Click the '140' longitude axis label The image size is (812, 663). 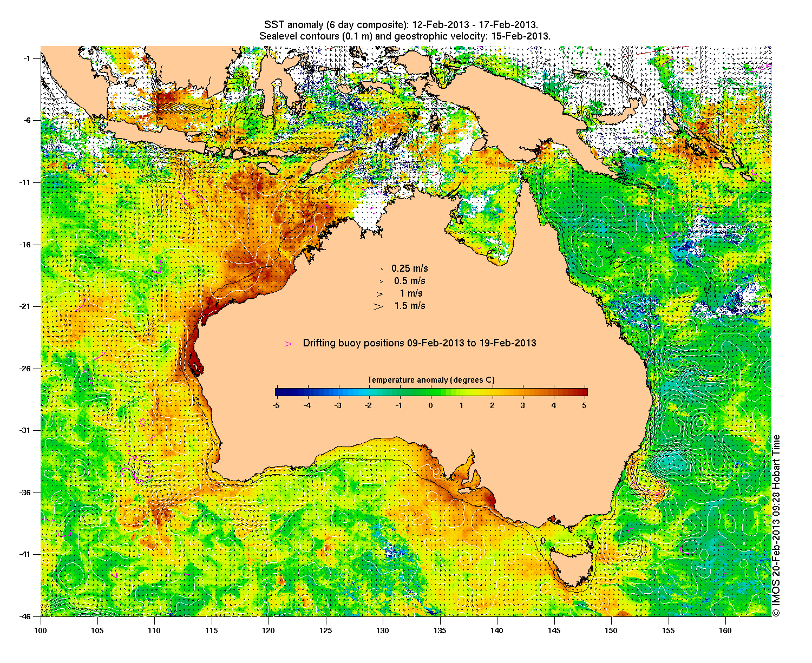(x=497, y=631)
